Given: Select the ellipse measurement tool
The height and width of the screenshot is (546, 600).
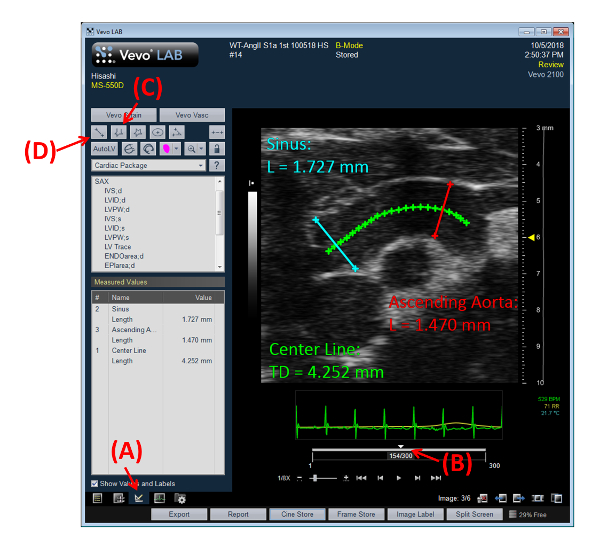Looking at the screenshot, I should click(x=157, y=132).
